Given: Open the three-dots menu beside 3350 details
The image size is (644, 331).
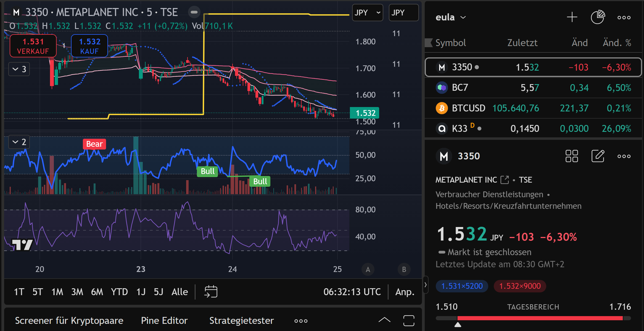Looking at the screenshot, I should point(624,156).
